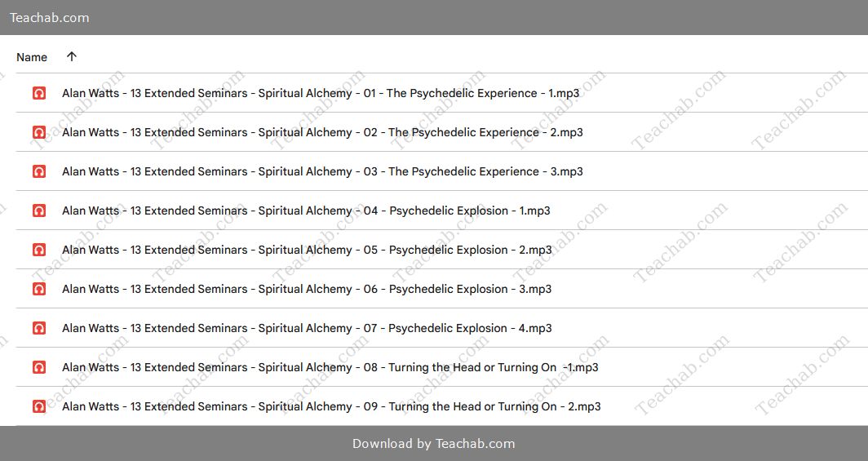Open file 05 - Psychedelic Explosion - 2.mp3
This screenshot has width=868, height=461.
tap(307, 250)
